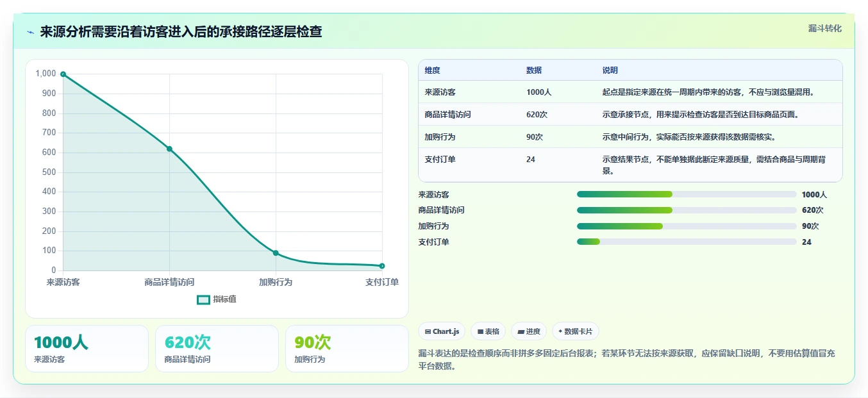Open the 90次 加购行为 card
This screenshot has height=398, width=868.
(x=347, y=349)
